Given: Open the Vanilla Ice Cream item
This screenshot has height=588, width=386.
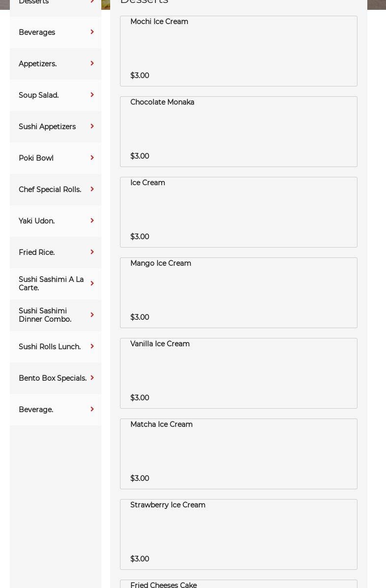Looking at the screenshot, I should click(x=238, y=373).
